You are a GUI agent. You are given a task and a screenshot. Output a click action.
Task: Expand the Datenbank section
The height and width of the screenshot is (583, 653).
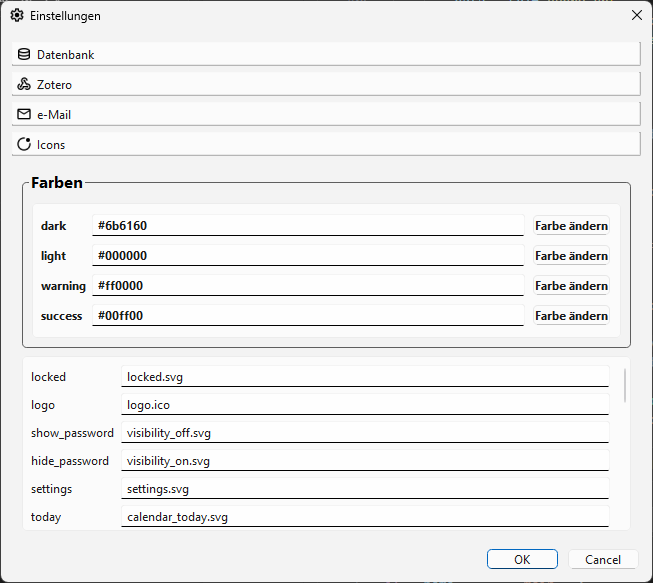tap(325, 54)
